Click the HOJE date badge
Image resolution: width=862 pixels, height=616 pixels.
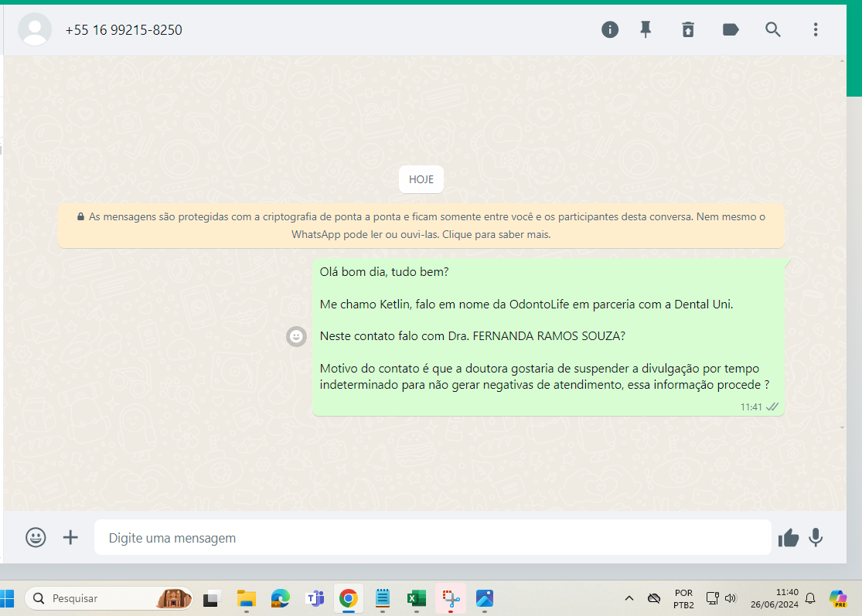coord(421,179)
